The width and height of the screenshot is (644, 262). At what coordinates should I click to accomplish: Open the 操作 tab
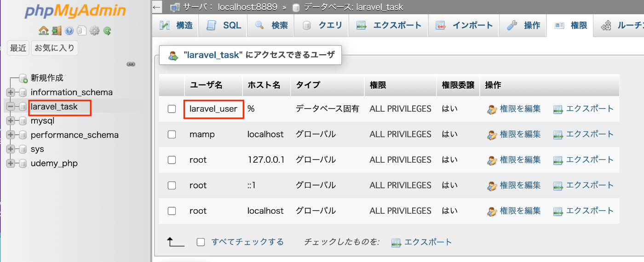pyautogui.click(x=523, y=25)
